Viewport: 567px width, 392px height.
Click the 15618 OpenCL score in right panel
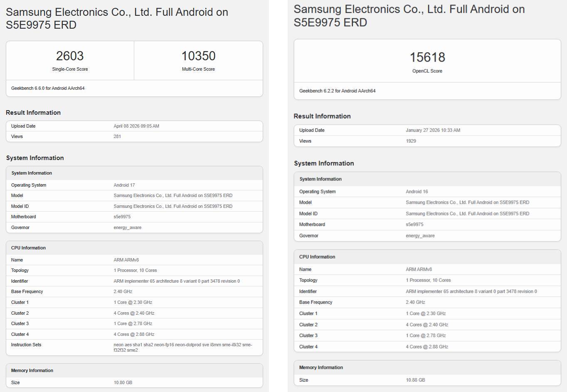[x=427, y=57]
